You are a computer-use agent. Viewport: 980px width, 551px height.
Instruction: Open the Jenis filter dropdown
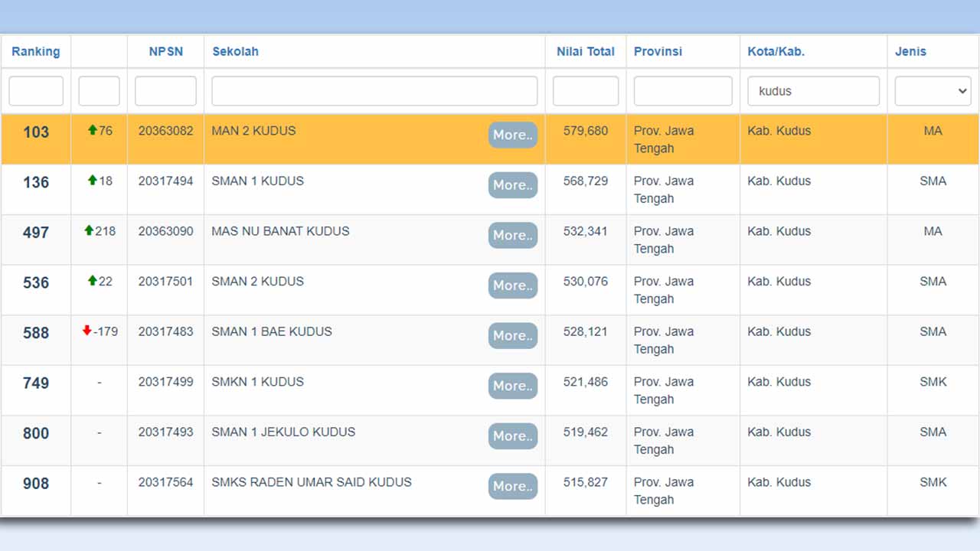tap(933, 91)
